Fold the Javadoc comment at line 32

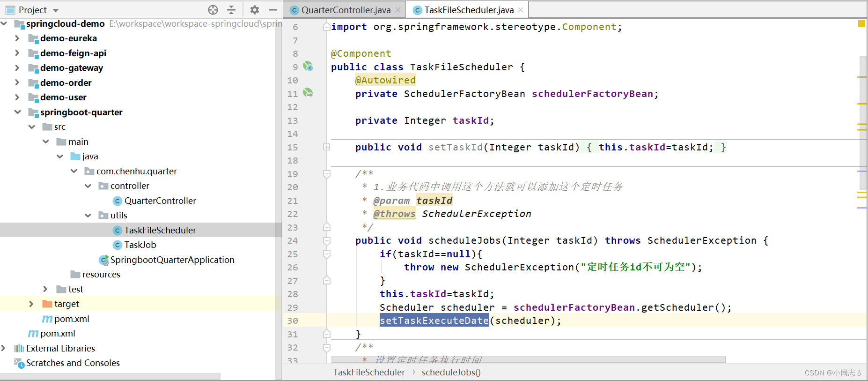pyautogui.click(x=326, y=347)
